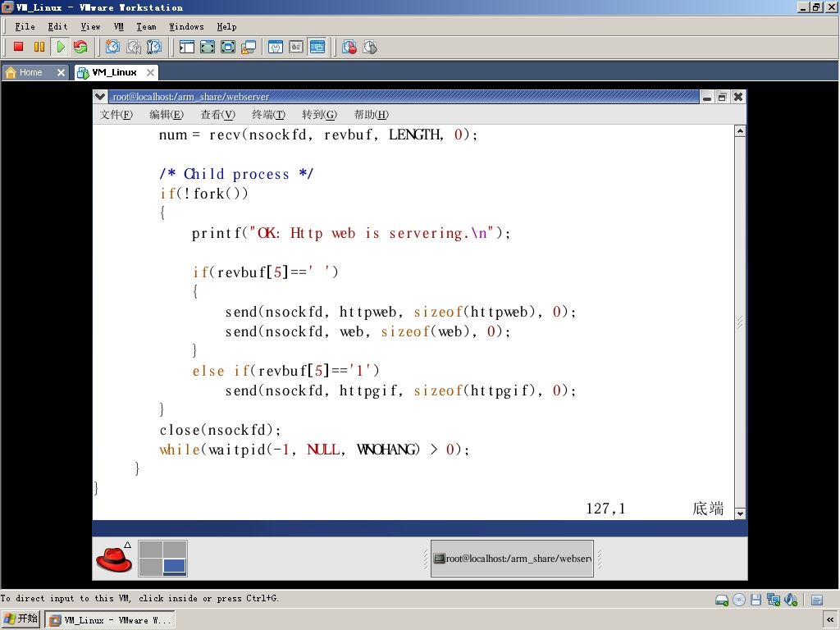
Task: Open the terminal 终端(T) menu
Action: click(x=269, y=114)
